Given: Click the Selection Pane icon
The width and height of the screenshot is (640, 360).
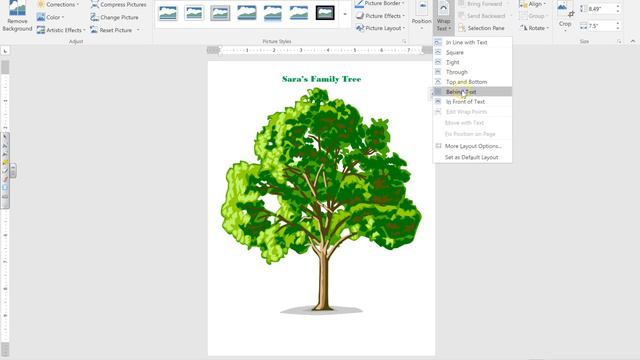Looking at the screenshot, I should (x=462, y=28).
